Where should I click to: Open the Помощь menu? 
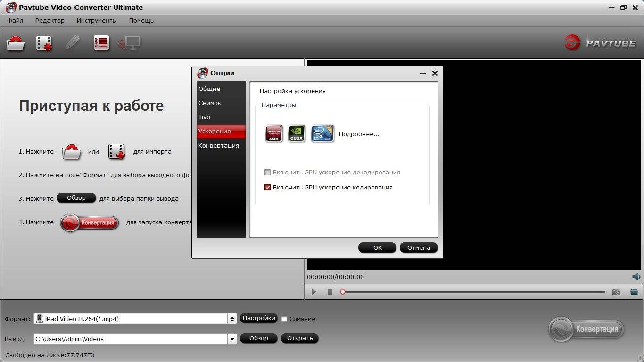tap(141, 21)
